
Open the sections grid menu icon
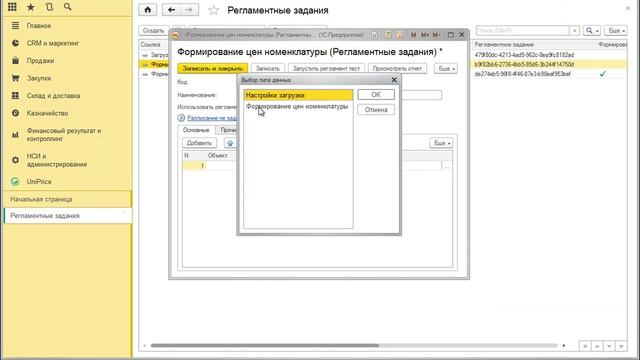pos(12,7)
